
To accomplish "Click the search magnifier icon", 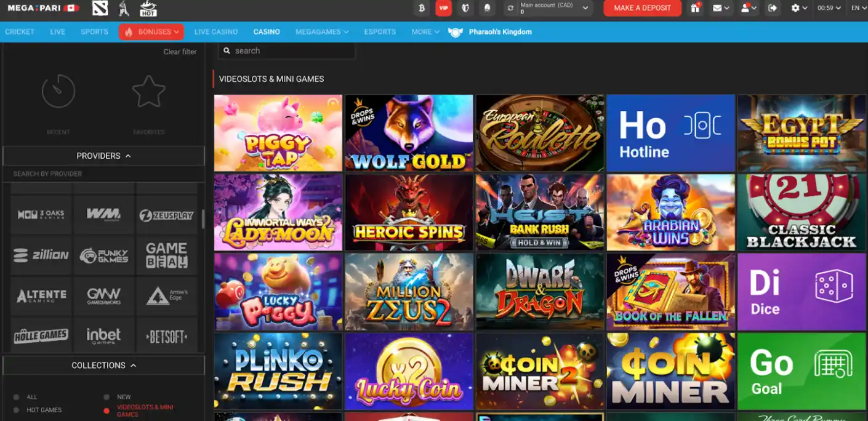I will pos(227,51).
